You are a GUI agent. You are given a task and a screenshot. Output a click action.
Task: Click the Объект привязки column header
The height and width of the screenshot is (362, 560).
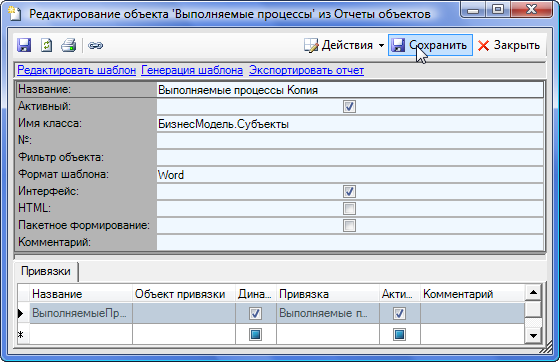click(184, 294)
